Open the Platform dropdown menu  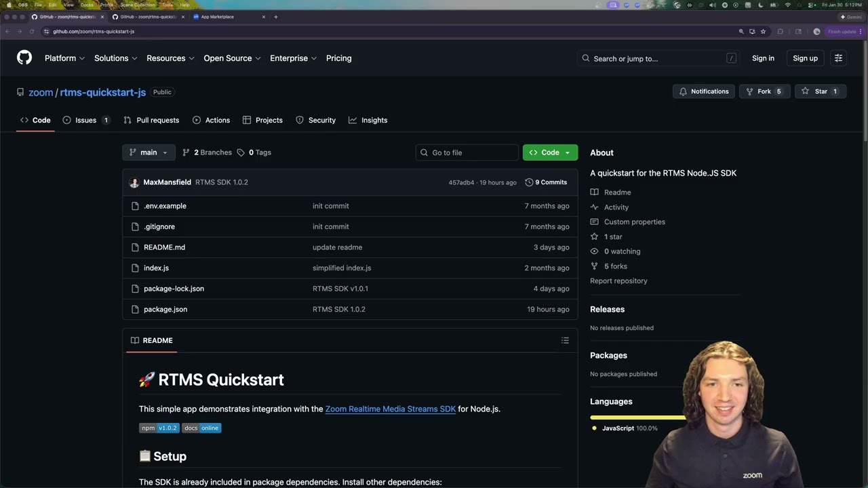(64, 58)
